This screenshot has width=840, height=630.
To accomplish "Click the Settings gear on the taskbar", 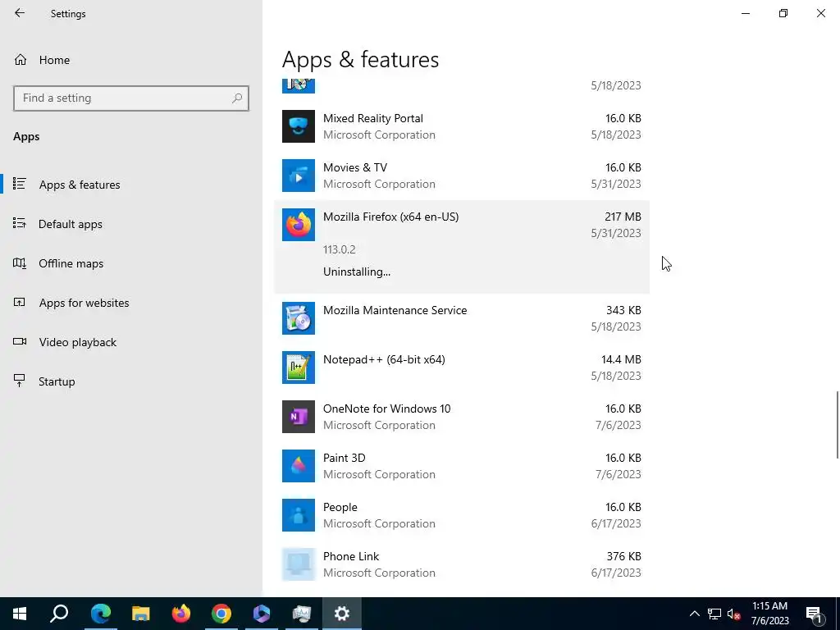I will point(342,614).
